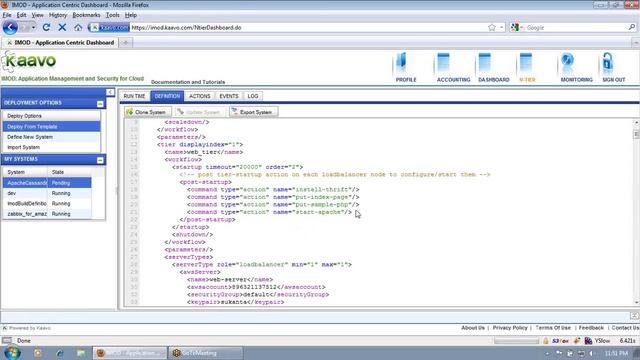Click the URL address bar field

(308, 27)
